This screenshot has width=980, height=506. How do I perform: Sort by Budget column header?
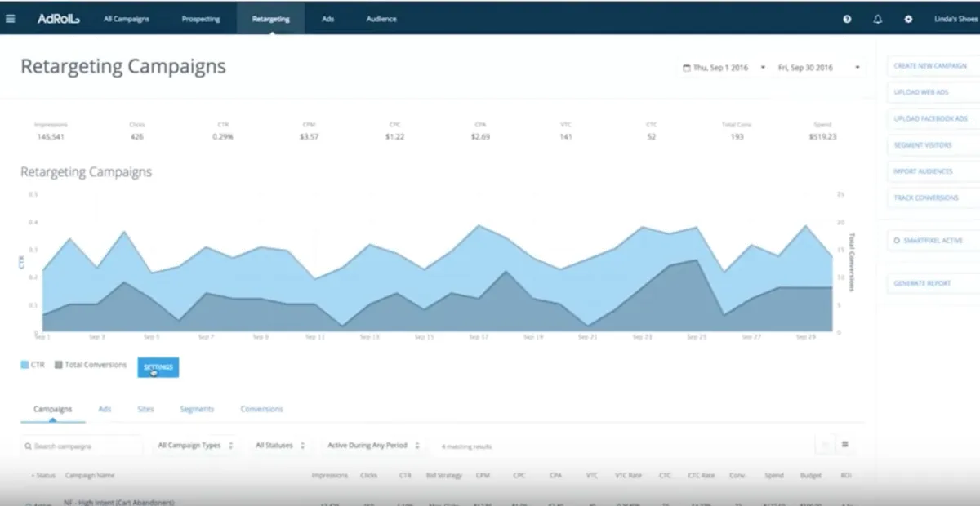810,475
